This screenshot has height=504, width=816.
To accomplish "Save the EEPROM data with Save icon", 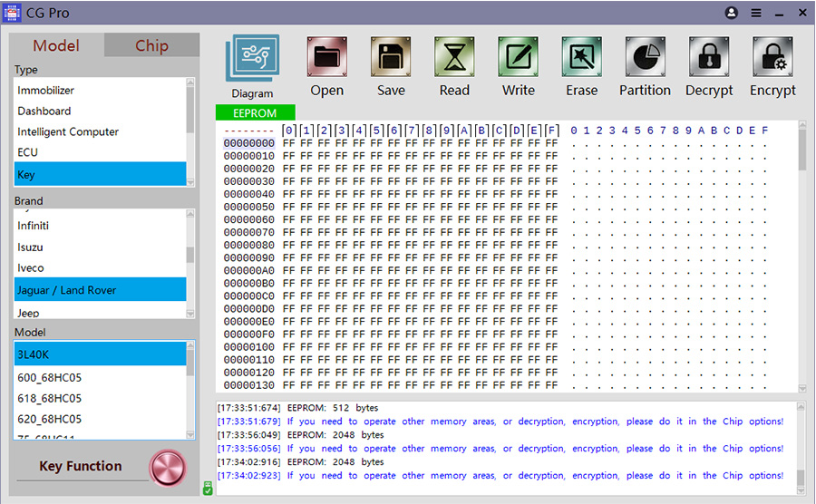I will 391,60.
